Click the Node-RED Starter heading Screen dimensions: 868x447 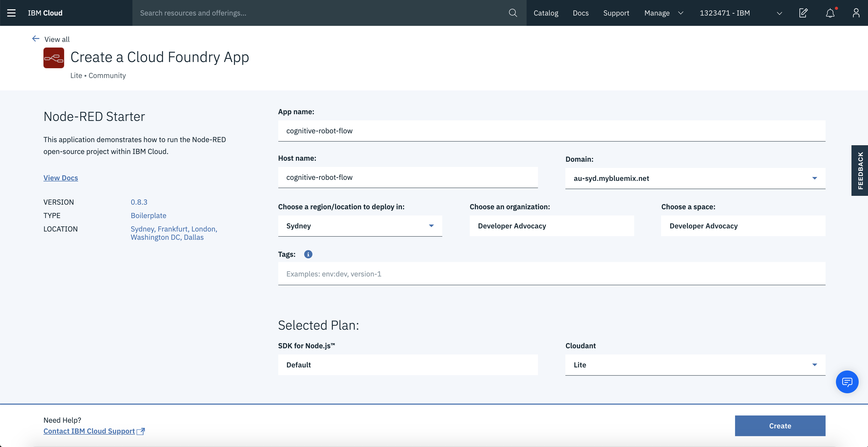pyautogui.click(x=94, y=117)
